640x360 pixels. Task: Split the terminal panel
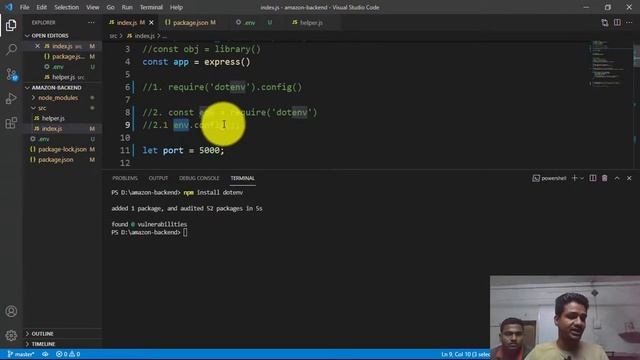593,178
